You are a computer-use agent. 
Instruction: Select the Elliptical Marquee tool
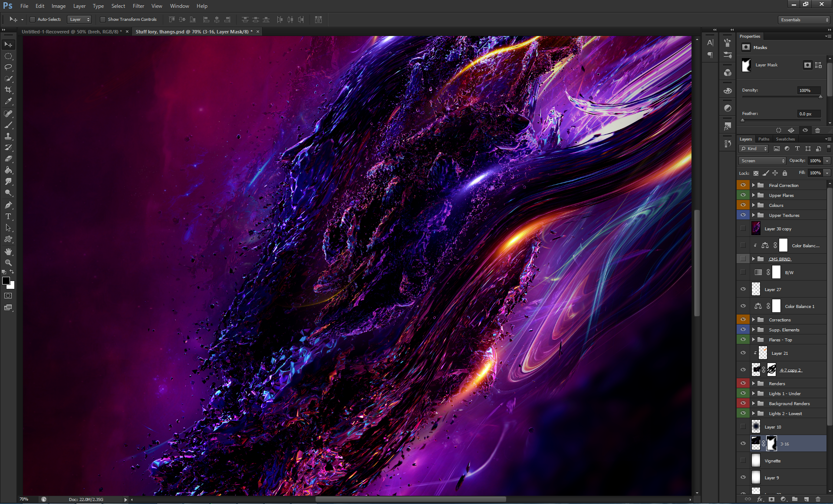[8, 56]
